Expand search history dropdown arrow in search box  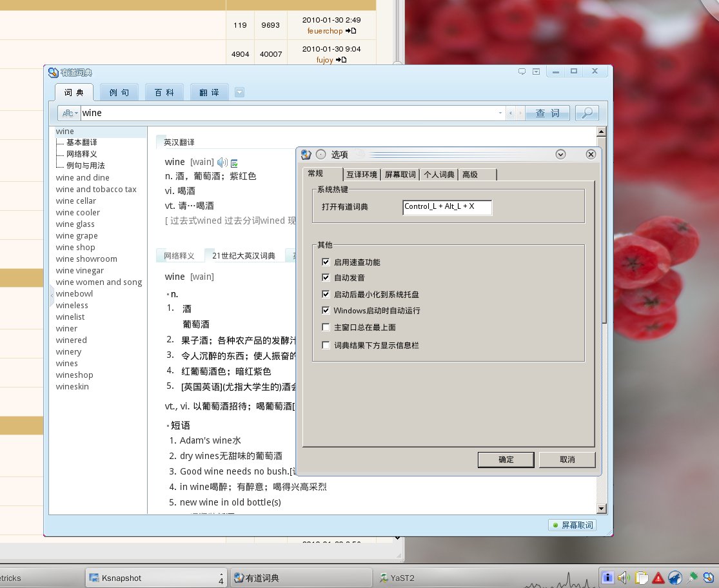[x=500, y=113]
